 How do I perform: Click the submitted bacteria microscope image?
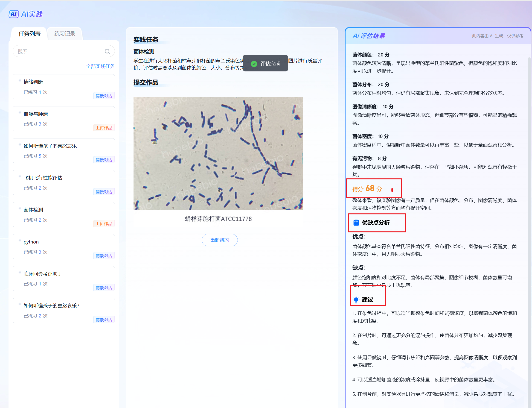click(218, 153)
